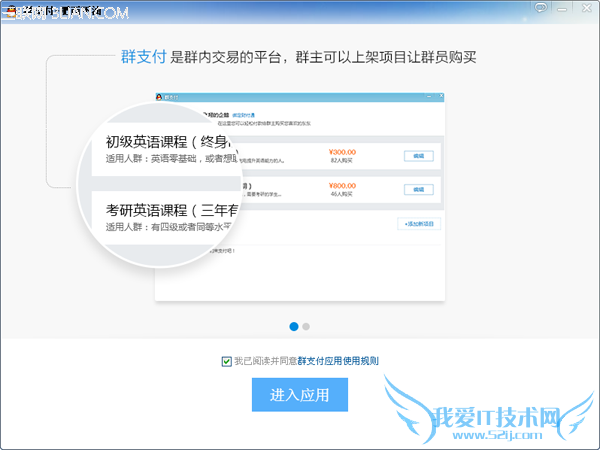The width and height of the screenshot is (600, 450).
Task: Click the preview screenshot illustration
Action: pos(300,197)
